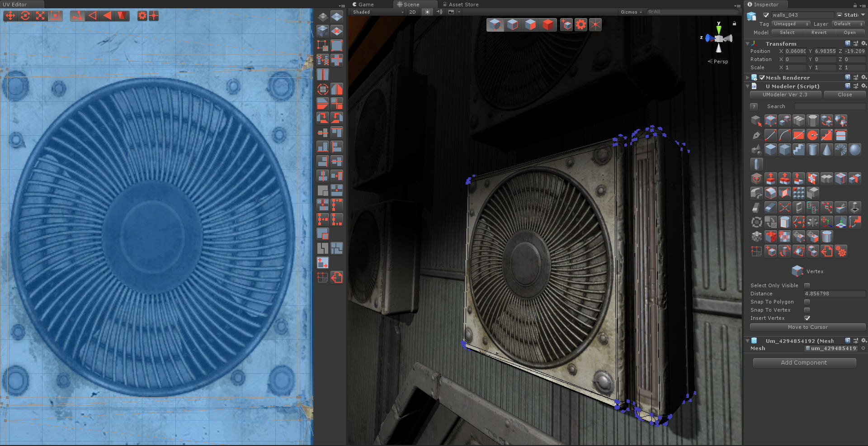Uncheck the Insert Vertex checkbox
This screenshot has width=868, height=446.
(x=807, y=318)
